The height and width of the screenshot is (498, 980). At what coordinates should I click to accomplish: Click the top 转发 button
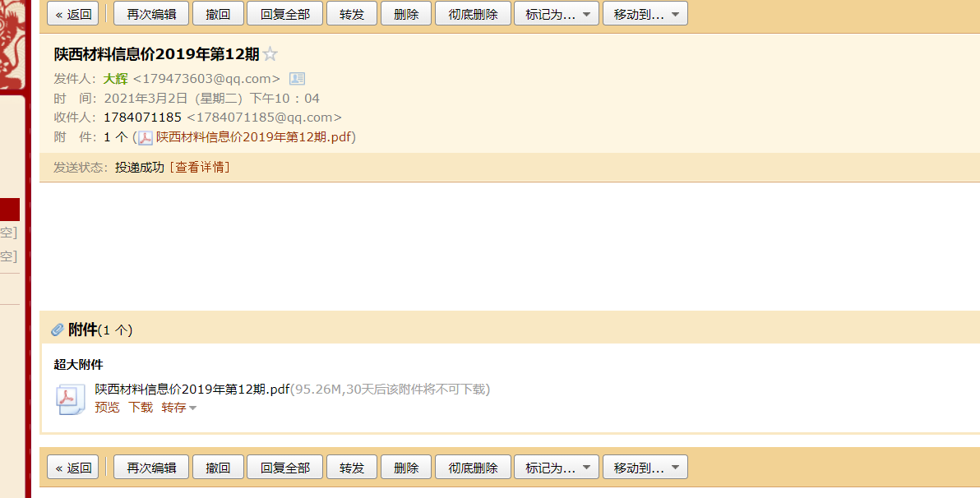[352, 14]
